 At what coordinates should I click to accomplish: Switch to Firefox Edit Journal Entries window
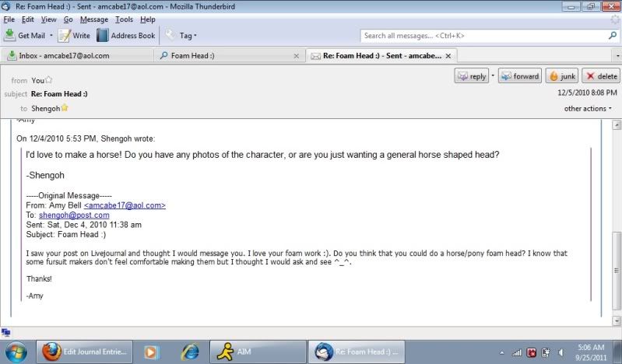85,352
